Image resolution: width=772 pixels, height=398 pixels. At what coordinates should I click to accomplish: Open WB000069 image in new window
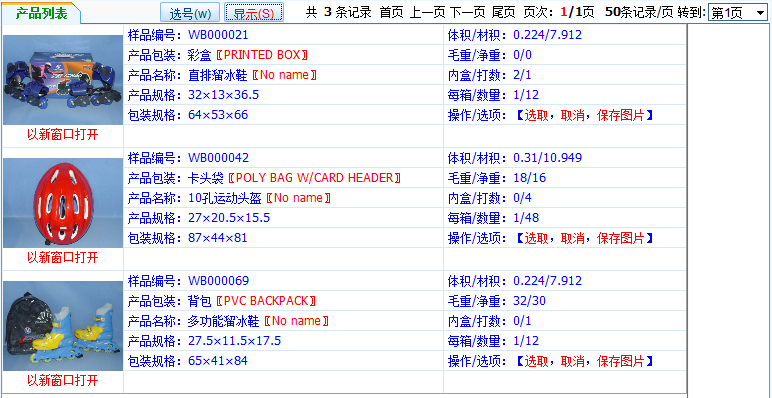click(63, 381)
